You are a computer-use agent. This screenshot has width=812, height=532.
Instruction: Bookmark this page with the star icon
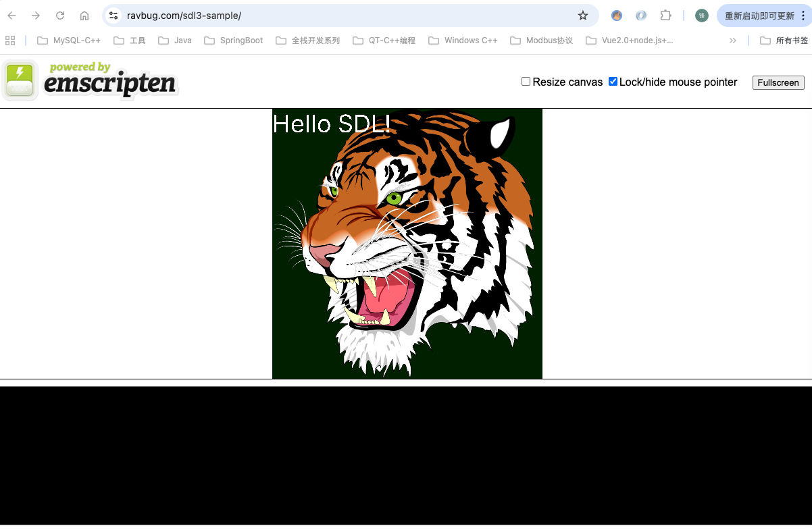(x=583, y=16)
